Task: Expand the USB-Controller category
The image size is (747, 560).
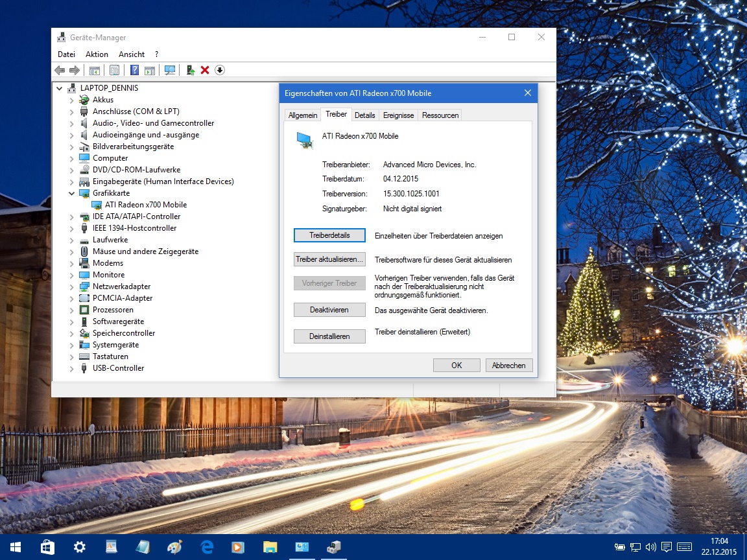Action: tap(71, 369)
